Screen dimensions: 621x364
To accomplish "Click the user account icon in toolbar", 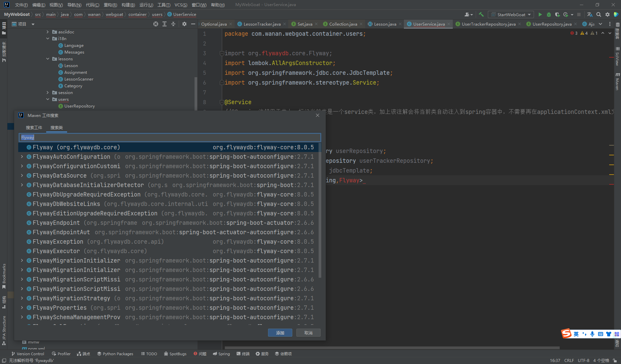I will pos(468,14).
